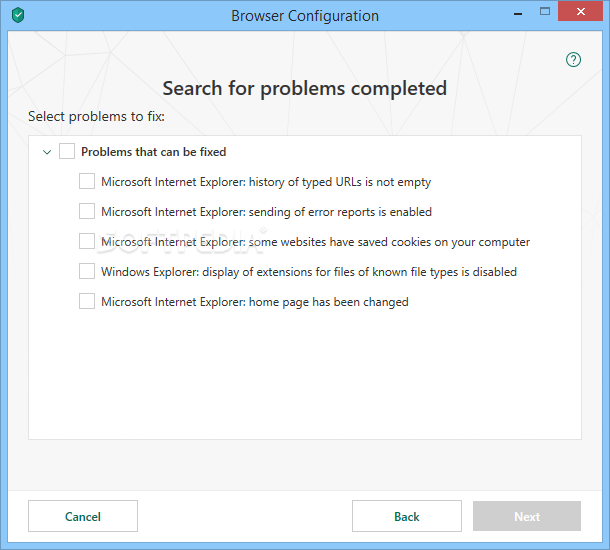This screenshot has width=610, height=550.
Task: Click the Kaspersky shield icon in title bar
Action: click(18, 16)
